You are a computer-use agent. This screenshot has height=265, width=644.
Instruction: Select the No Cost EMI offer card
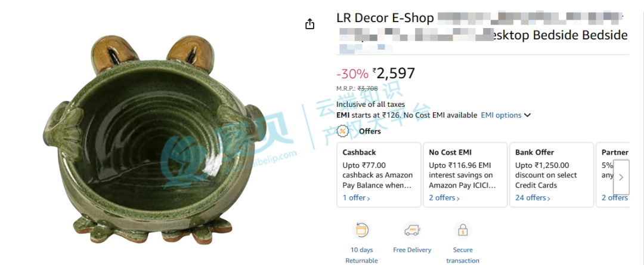point(465,175)
